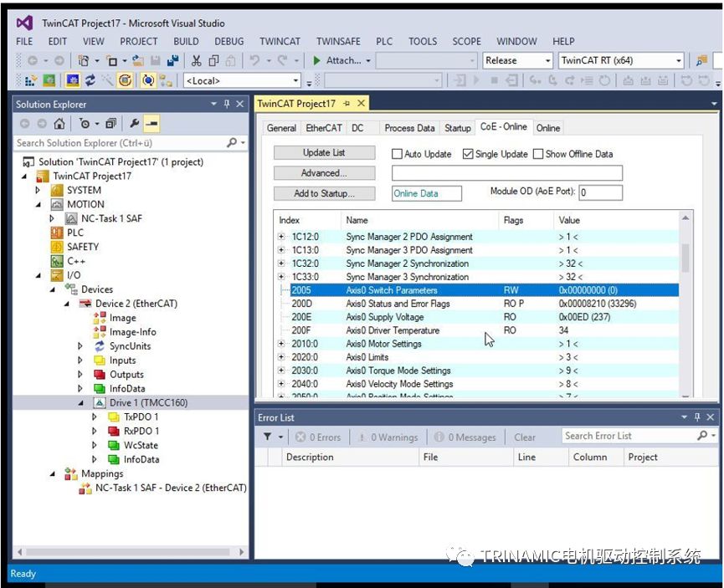Click the Add to Startup button
This screenshot has height=588, width=724.
324,193
